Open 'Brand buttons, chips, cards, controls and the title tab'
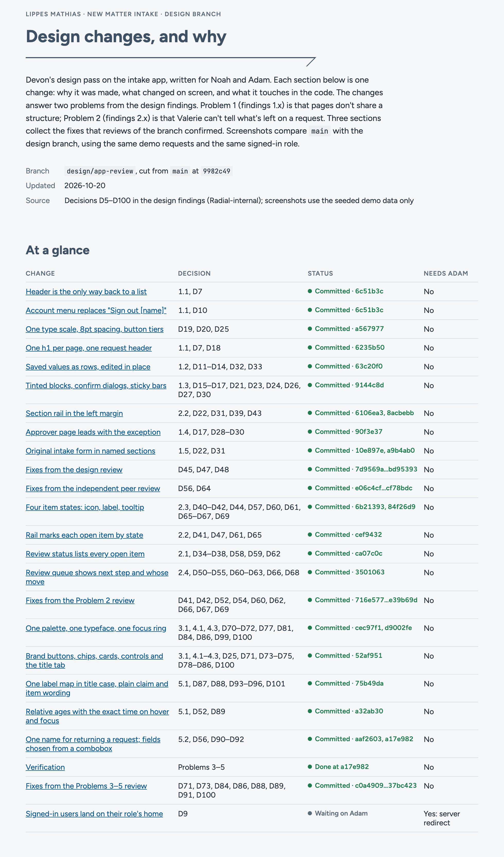 [x=94, y=660]
